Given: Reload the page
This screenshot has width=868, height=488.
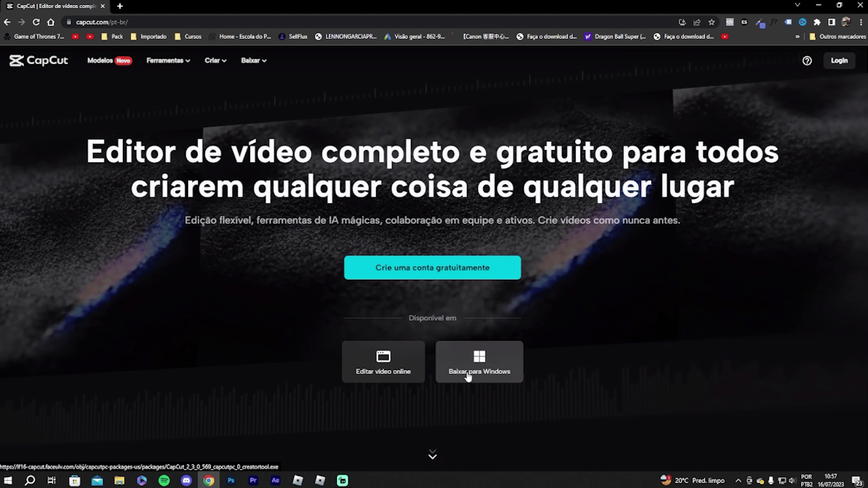Looking at the screenshot, I should tap(36, 22).
